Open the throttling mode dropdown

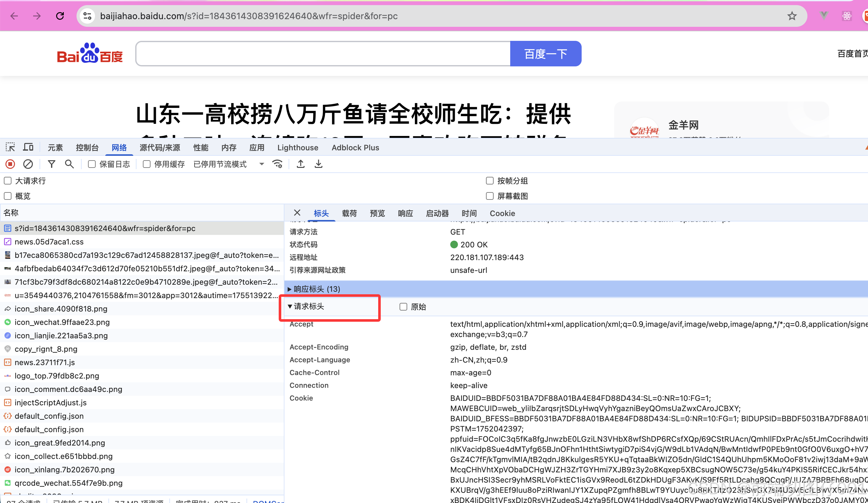(x=262, y=164)
